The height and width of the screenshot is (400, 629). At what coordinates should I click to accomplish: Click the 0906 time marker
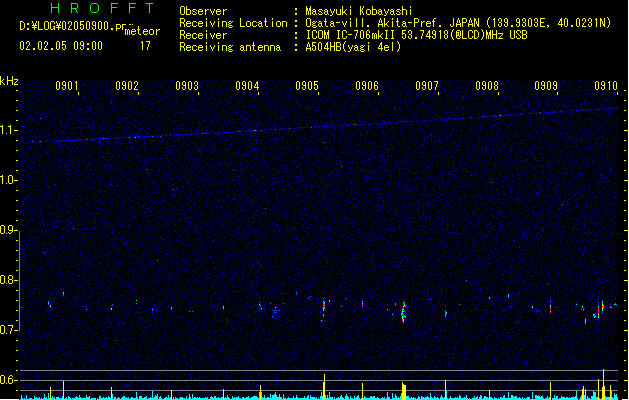[367, 86]
